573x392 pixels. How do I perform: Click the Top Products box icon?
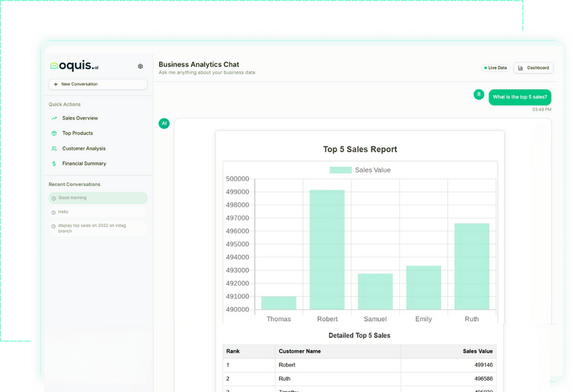click(x=54, y=133)
